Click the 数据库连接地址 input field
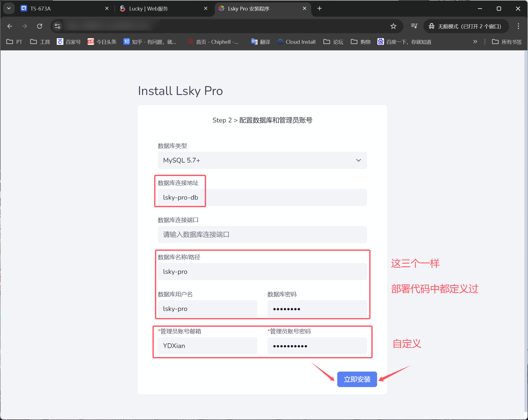The width and height of the screenshot is (528, 420). pyautogui.click(x=262, y=197)
